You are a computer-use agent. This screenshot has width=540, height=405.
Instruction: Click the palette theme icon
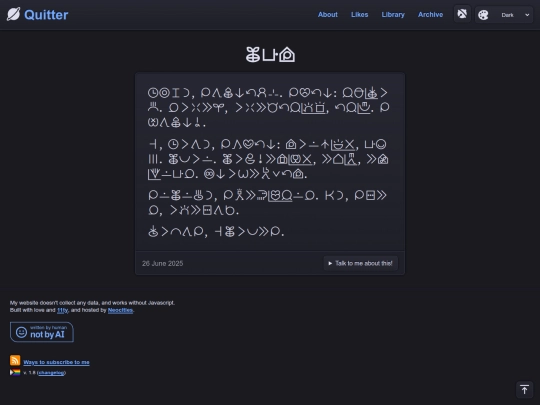(x=483, y=15)
